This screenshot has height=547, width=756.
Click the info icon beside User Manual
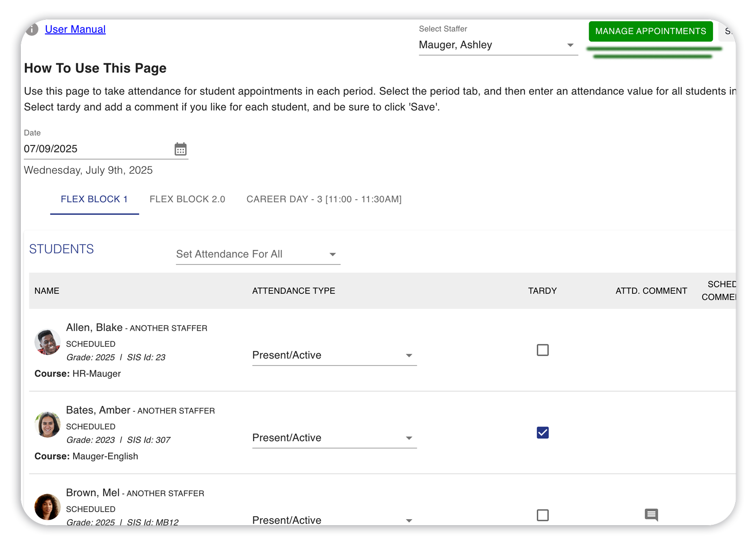(32, 29)
